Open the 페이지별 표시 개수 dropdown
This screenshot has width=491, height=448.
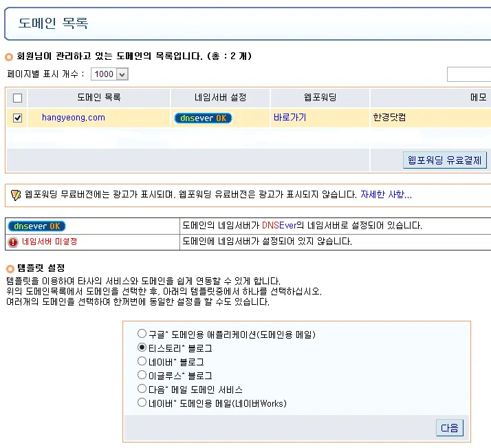tap(109, 74)
